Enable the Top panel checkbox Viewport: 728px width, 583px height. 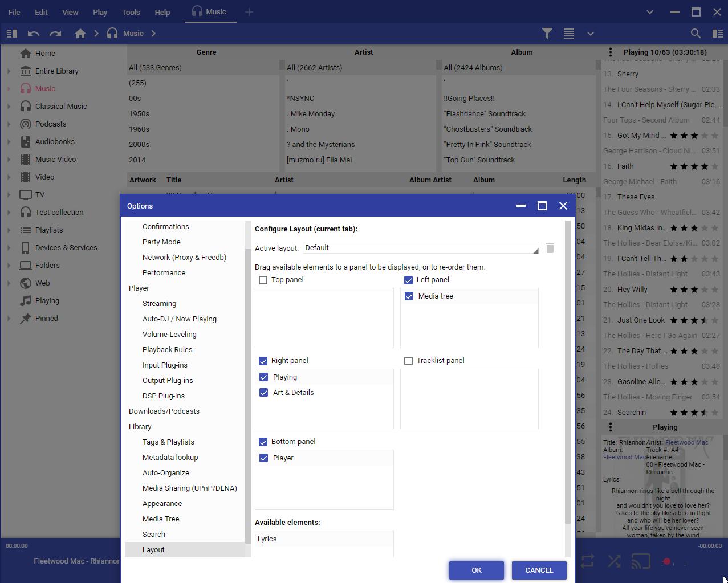[263, 280]
